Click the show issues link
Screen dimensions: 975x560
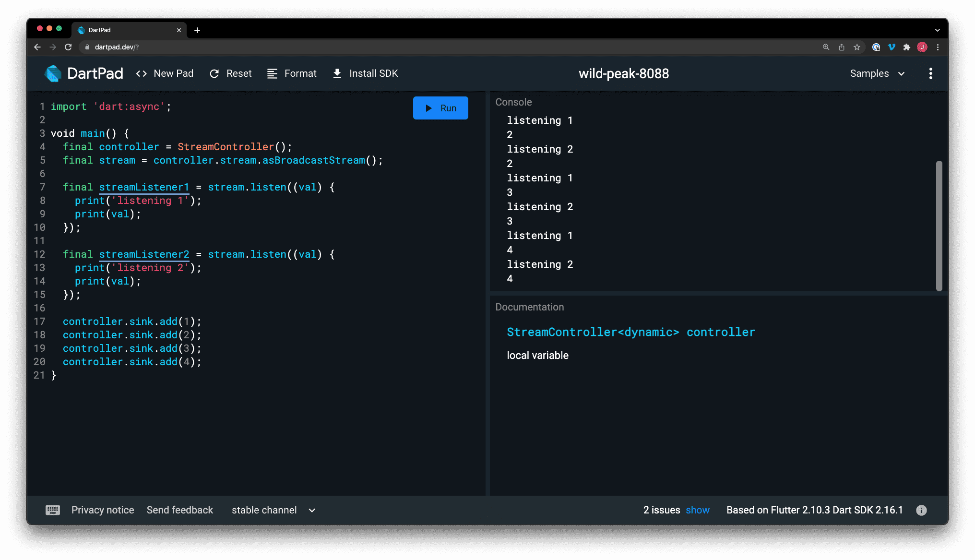(698, 510)
